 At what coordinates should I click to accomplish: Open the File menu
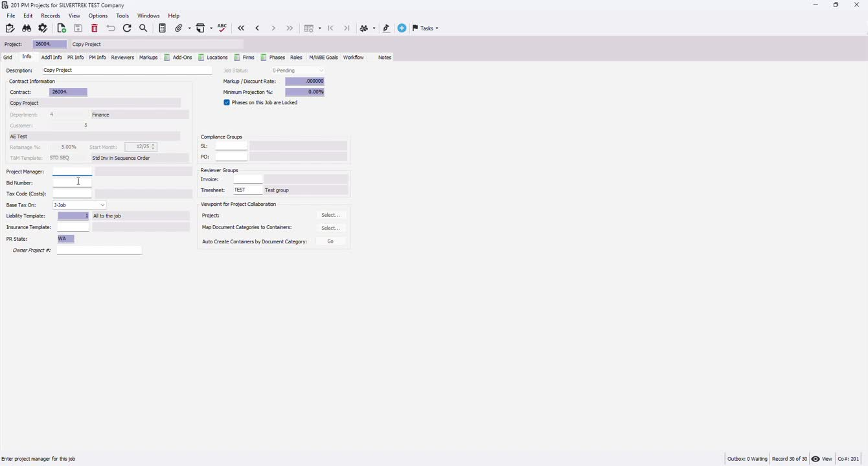[x=11, y=16]
